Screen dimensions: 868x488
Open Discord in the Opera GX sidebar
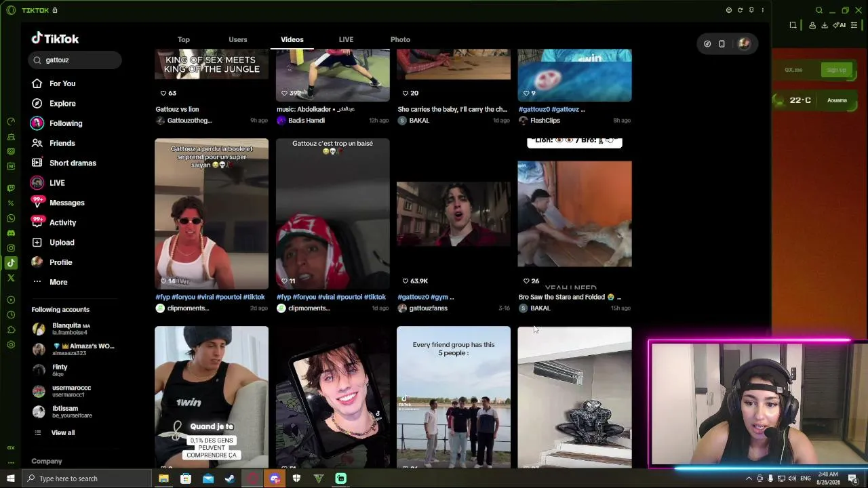click(11, 233)
